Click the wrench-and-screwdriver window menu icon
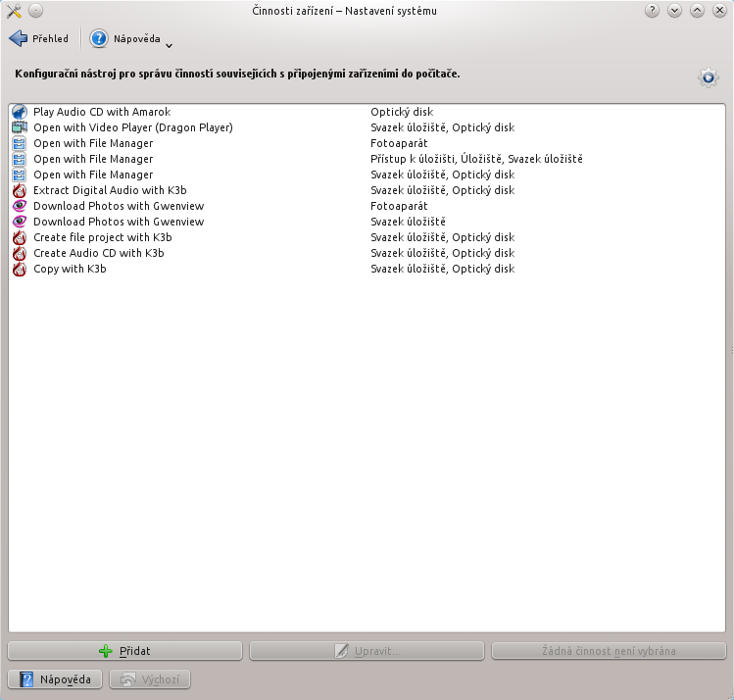 (14, 11)
